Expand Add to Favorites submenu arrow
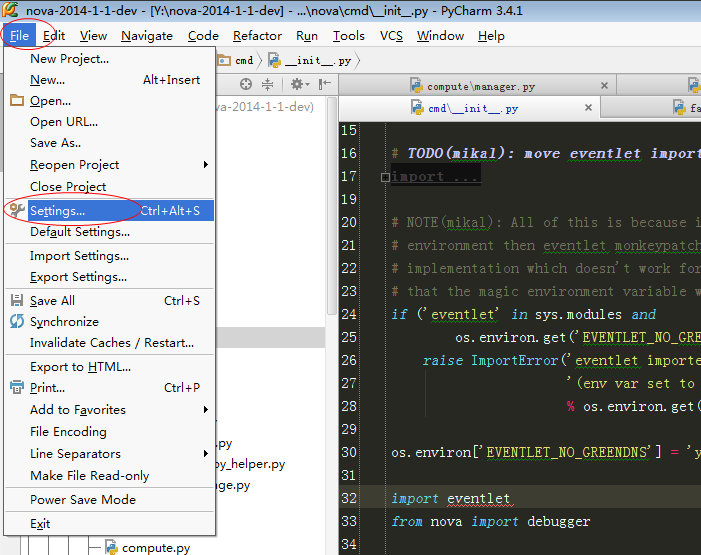 tap(206, 410)
